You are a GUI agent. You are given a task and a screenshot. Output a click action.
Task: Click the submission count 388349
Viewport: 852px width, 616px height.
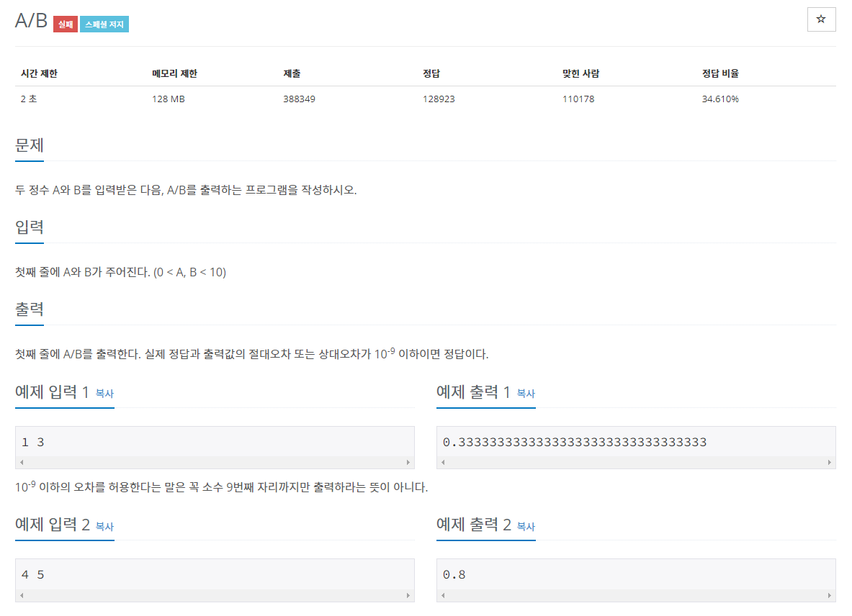pos(300,99)
